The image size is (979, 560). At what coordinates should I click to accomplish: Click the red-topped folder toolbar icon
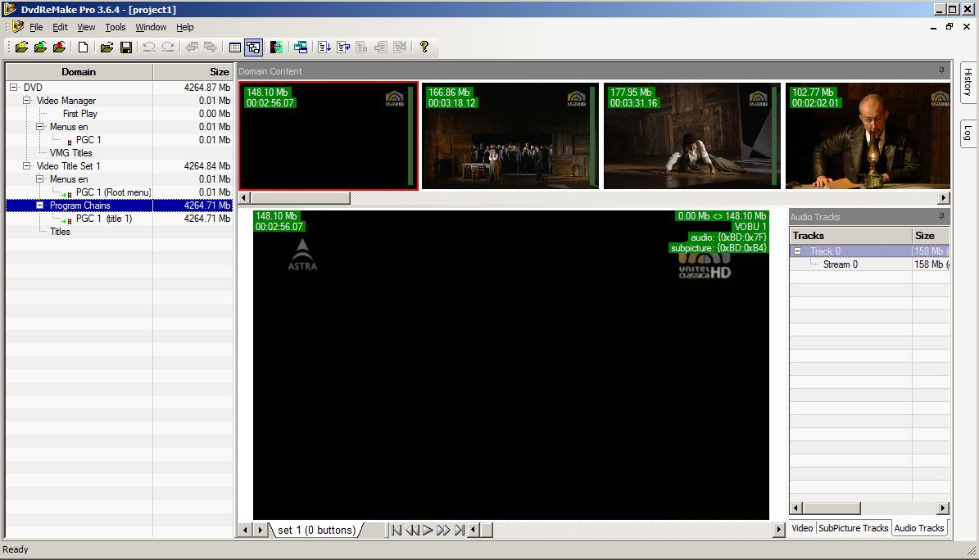click(60, 47)
